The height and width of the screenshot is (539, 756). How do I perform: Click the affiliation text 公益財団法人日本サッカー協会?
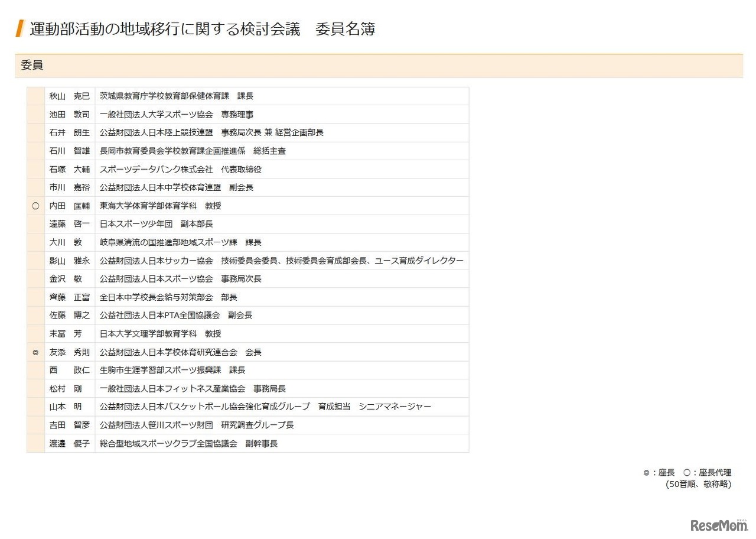tap(156, 260)
